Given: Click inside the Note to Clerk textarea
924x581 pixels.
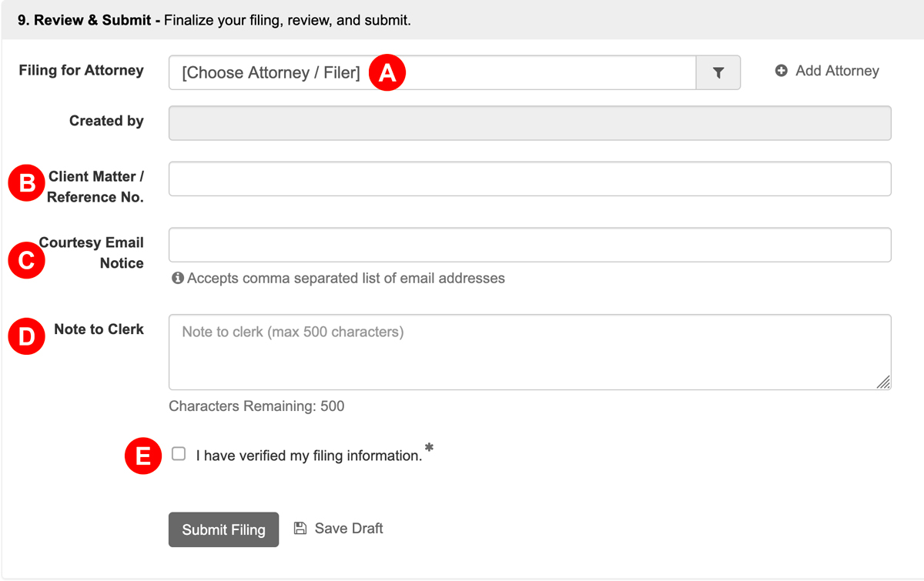Looking at the screenshot, I should click(x=530, y=350).
